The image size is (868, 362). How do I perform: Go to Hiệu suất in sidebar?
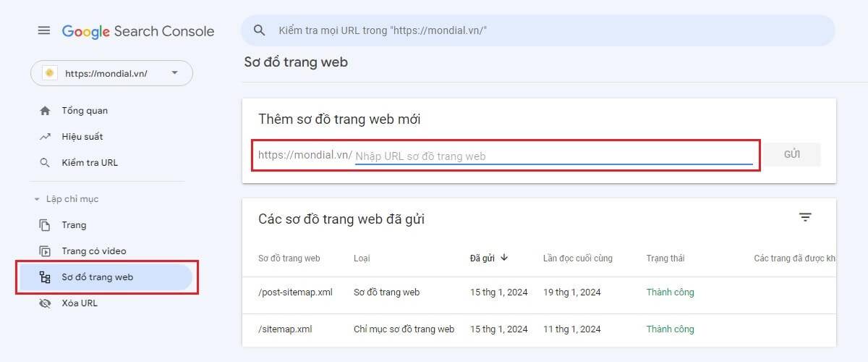click(82, 136)
